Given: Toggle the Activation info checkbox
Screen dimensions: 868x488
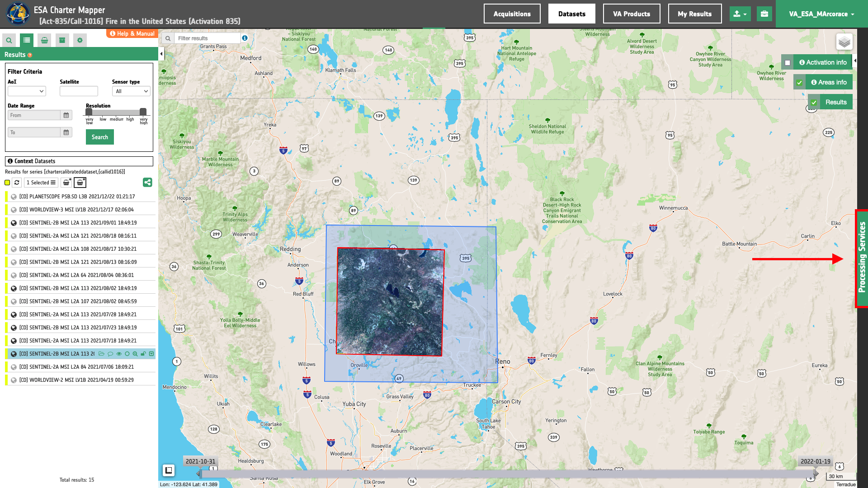Looking at the screenshot, I should [x=788, y=63].
